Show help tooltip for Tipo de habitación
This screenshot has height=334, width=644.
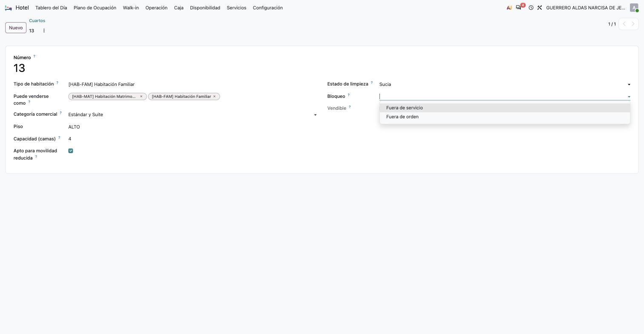(x=57, y=83)
